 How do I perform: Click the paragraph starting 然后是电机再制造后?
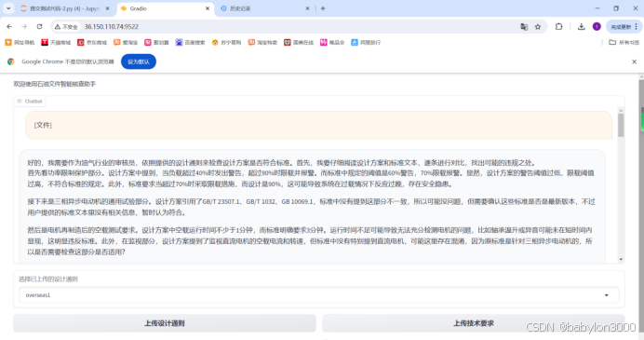(310, 241)
